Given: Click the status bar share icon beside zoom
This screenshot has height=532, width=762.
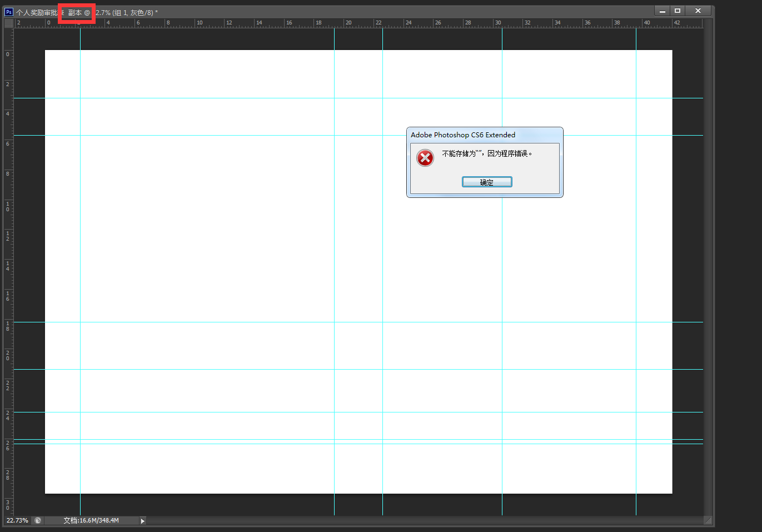Looking at the screenshot, I should (38, 521).
